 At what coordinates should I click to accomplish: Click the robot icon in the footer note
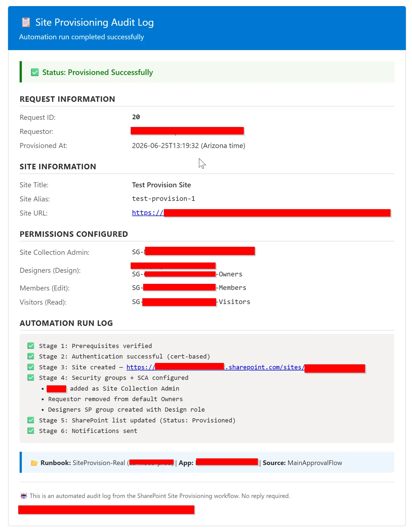point(24,496)
